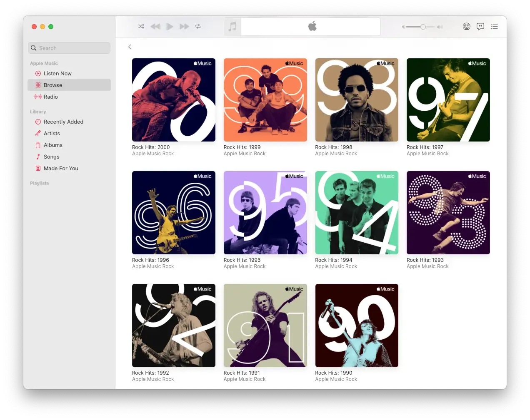
Task: Open the Made For You section
Action: (x=61, y=169)
